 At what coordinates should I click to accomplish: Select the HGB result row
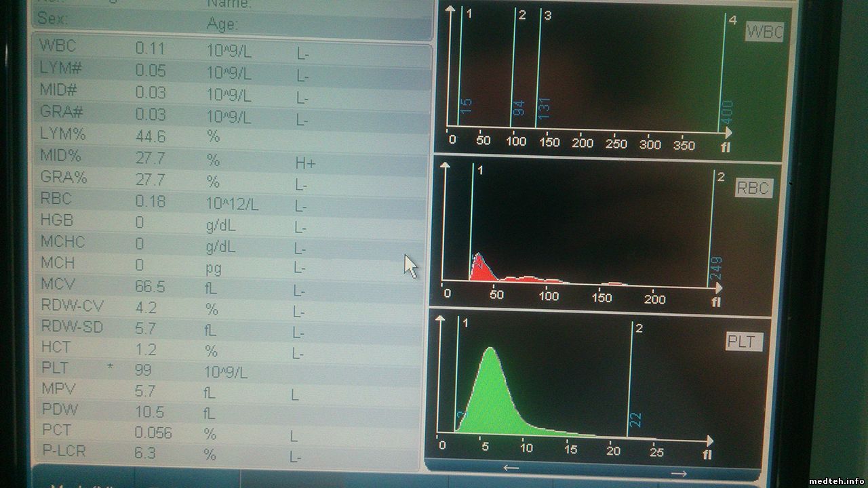click(x=231, y=222)
